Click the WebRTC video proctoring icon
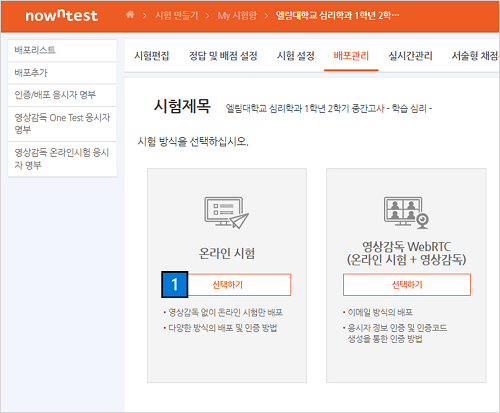This screenshot has height=413, width=500. 406,212
